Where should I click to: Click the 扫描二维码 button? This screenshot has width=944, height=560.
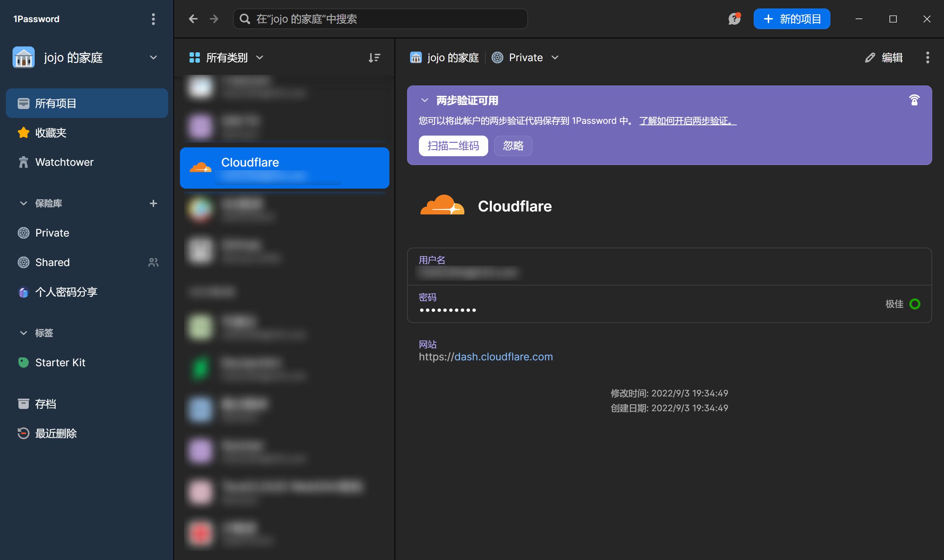pyautogui.click(x=453, y=146)
